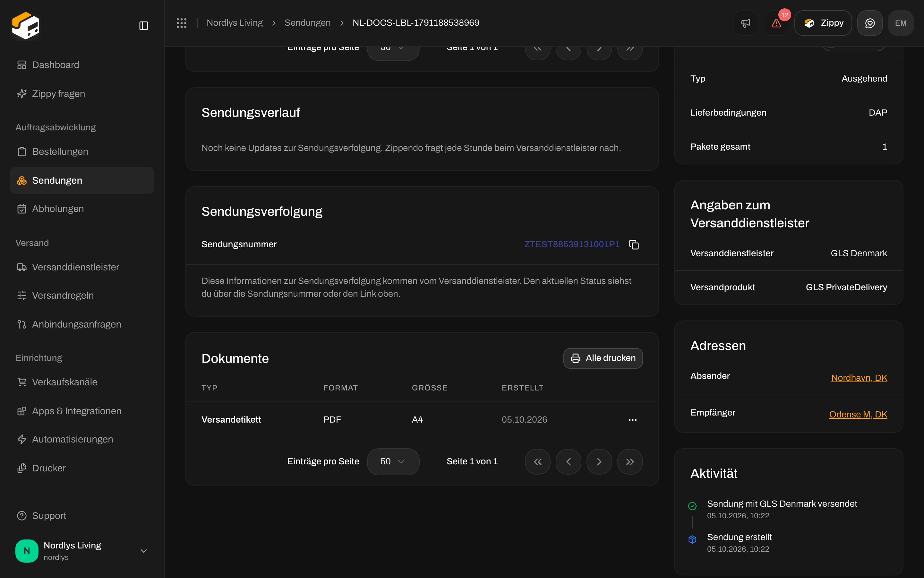Navigate to Sendungen breadcrumb
924x578 pixels.
pos(307,23)
